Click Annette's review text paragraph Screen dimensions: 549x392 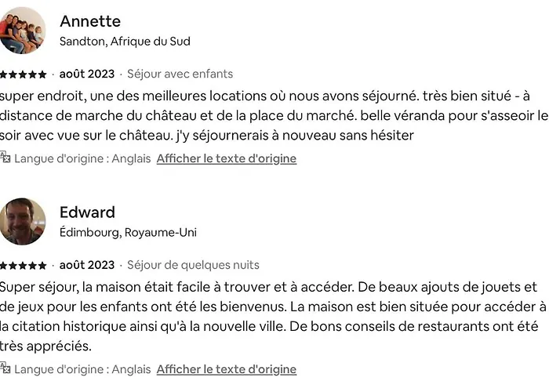(x=267, y=116)
